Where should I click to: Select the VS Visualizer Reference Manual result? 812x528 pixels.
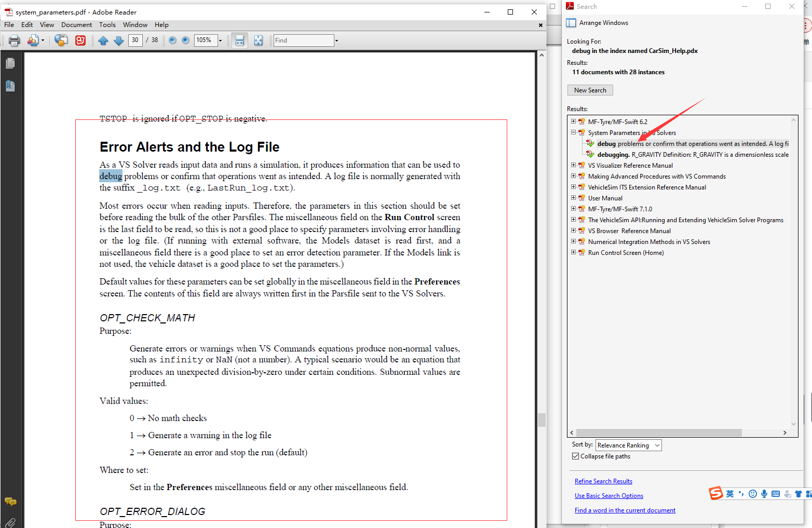[x=630, y=166]
